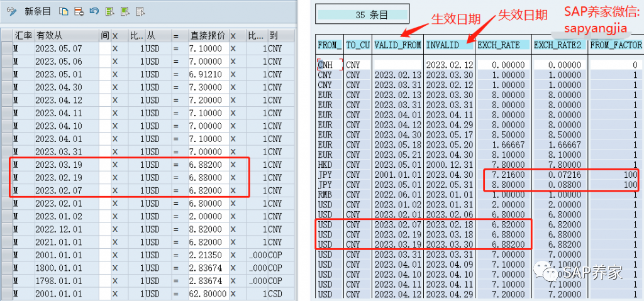Viewport: 644px width, 301px height.
Task: Click the invalid date 2023.04.09
Action: pyautogui.click(x=449, y=265)
